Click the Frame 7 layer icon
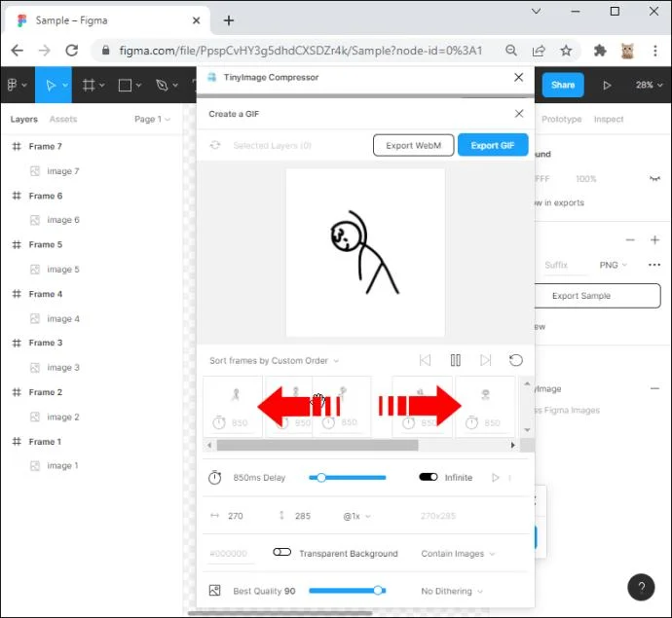Screen dimensions: 672x618 [x=17, y=146]
